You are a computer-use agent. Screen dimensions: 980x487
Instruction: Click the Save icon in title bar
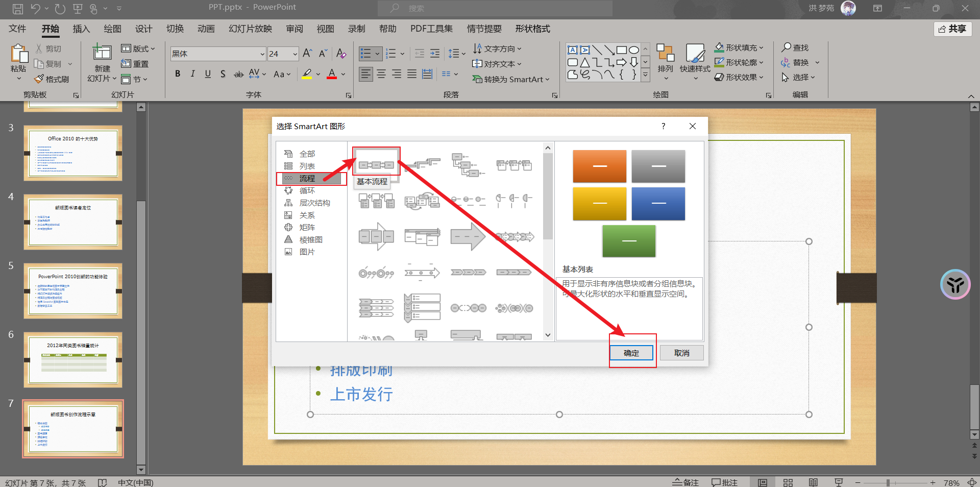[18, 8]
